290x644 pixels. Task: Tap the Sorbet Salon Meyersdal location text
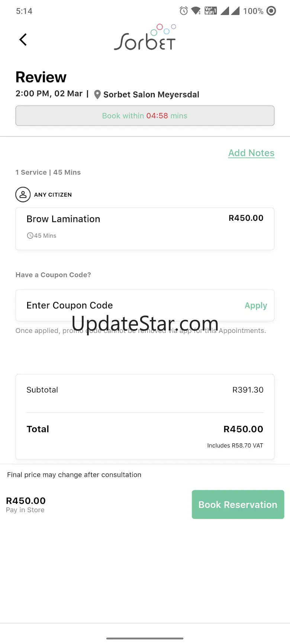151,94
